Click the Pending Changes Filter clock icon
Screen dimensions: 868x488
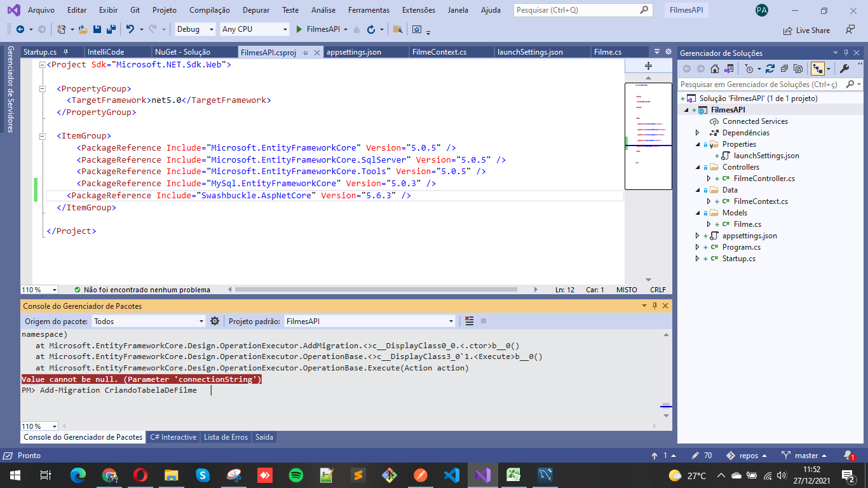click(x=749, y=69)
